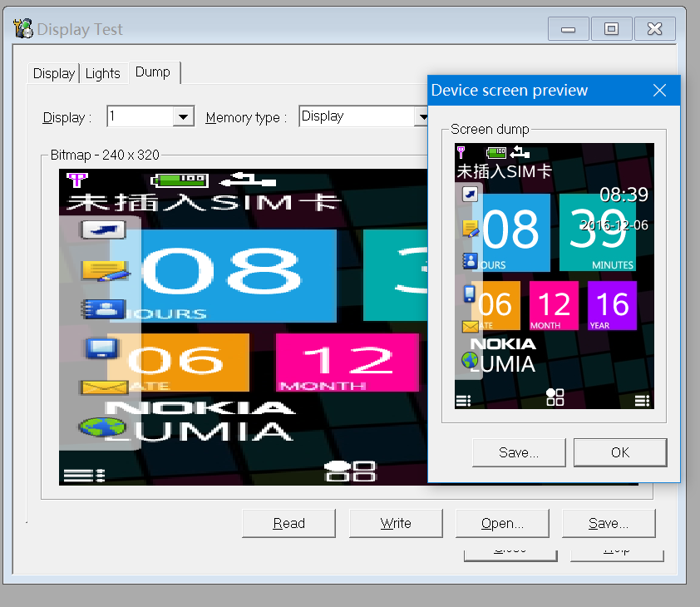The height and width of the screenshot is (607, 700).
Task: Switch to the Lights tab
Action: [103, 73]
